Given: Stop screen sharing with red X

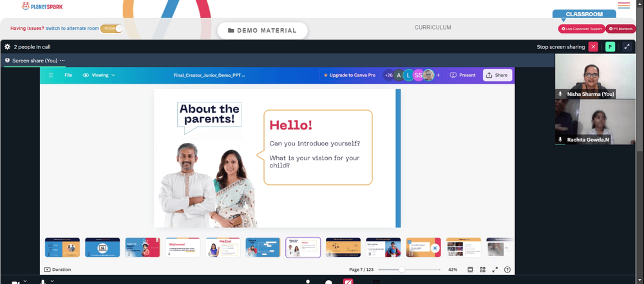Looking at the screenshot, I should coord(593,47).
